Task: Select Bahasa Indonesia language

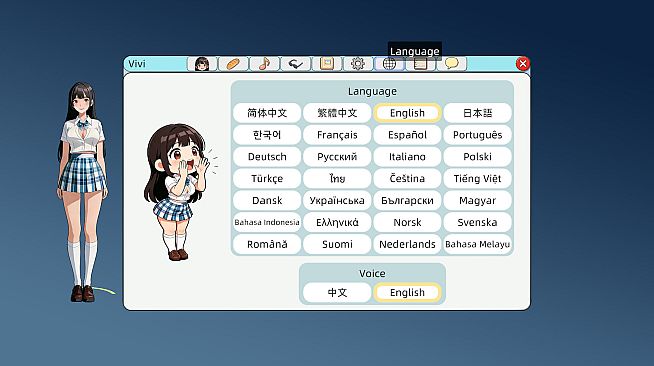Action: [267, 222]
